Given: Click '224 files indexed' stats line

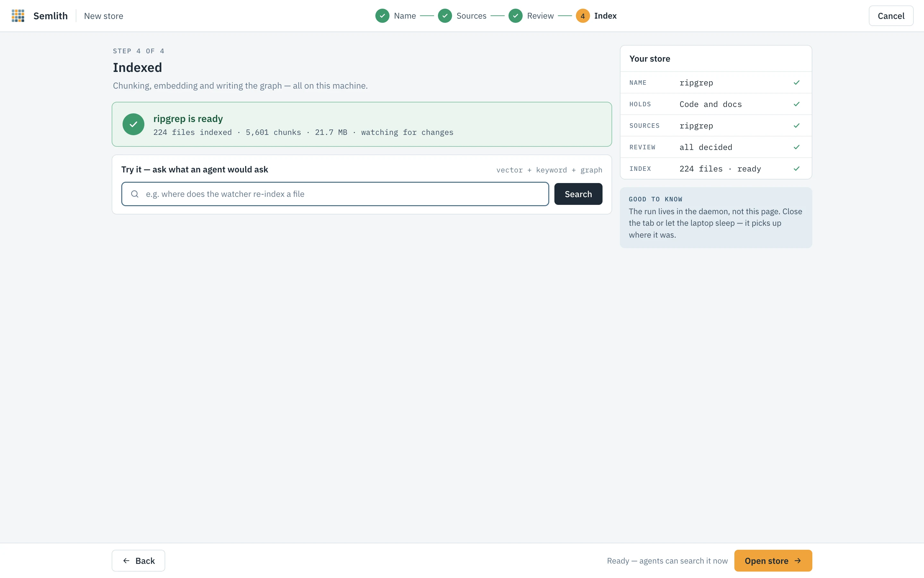Looking at the screenshot, I should [x=303, y=132].
